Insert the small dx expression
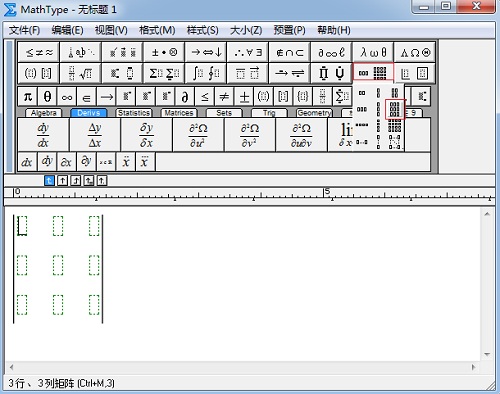Screen dimensions: 500x394 click(x=27, y=162)
